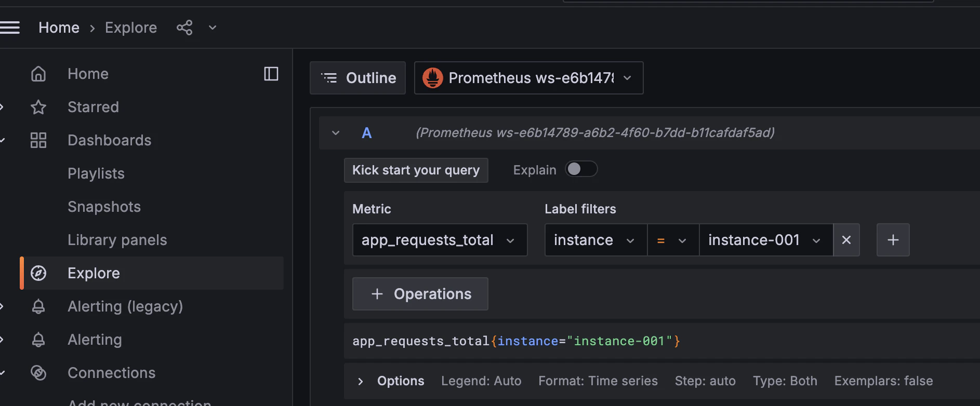
Task: Open Home from the sidebar
Action: point(88,74)
